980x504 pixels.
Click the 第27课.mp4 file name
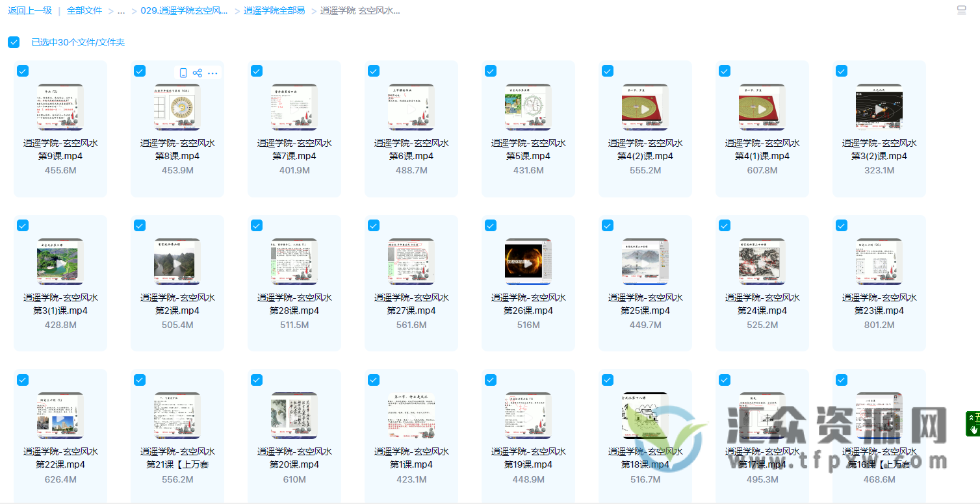click(x=411, y=304)
